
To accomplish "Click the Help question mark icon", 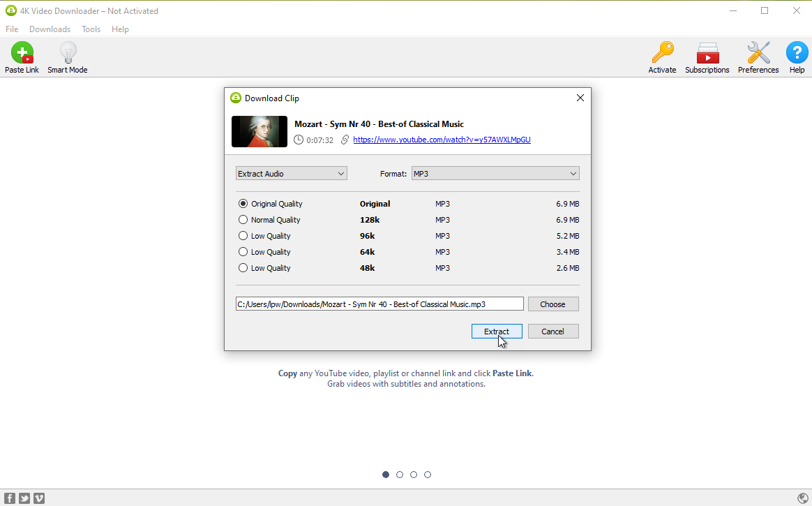I will point(797,54).
